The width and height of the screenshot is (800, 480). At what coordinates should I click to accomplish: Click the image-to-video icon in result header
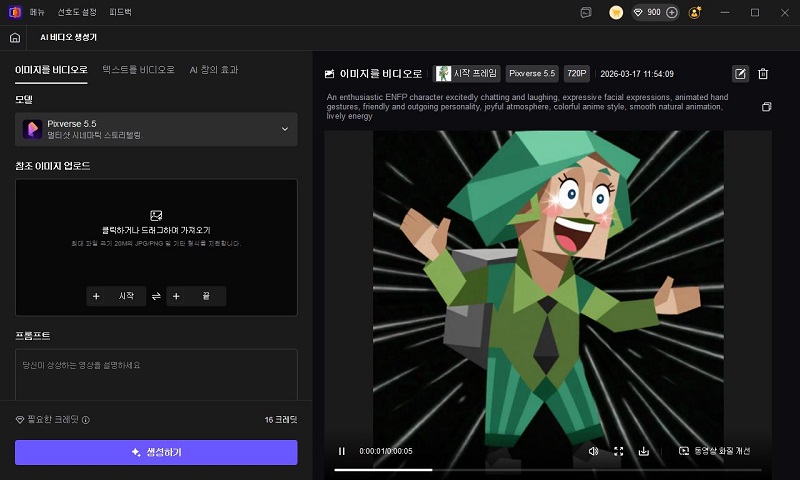coord(330,74)
